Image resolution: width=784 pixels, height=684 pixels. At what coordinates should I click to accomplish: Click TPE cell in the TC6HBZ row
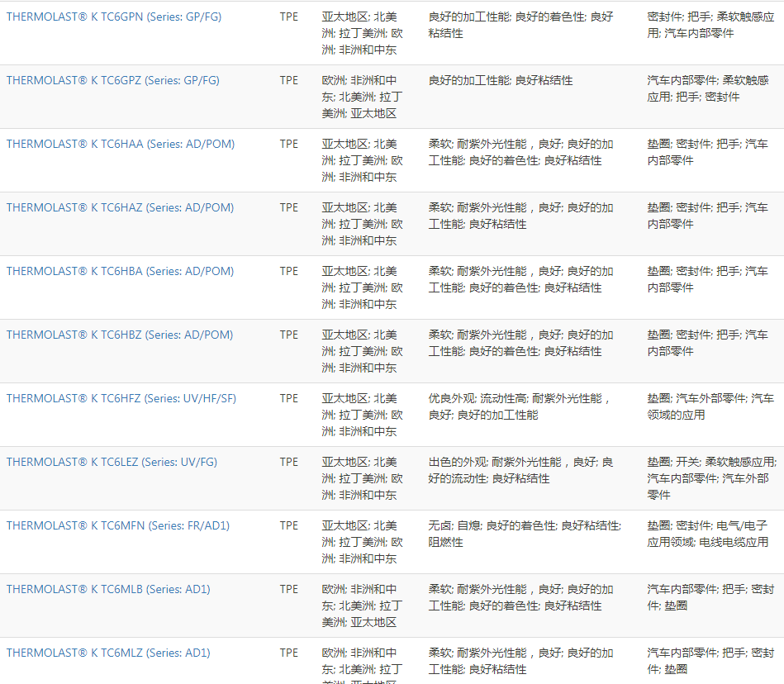click(x=289, y=335)
